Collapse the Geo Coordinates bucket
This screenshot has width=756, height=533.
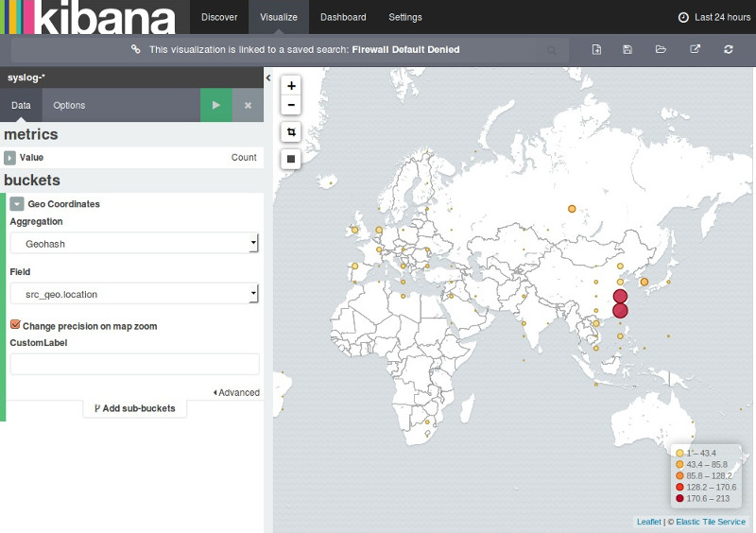[17, 203]
